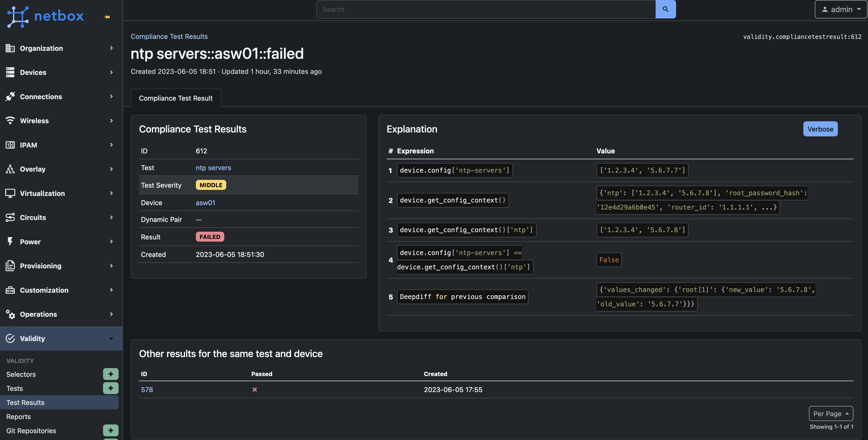Follow the ntp servers test link
868x440 pixels.
pos(213,167)
